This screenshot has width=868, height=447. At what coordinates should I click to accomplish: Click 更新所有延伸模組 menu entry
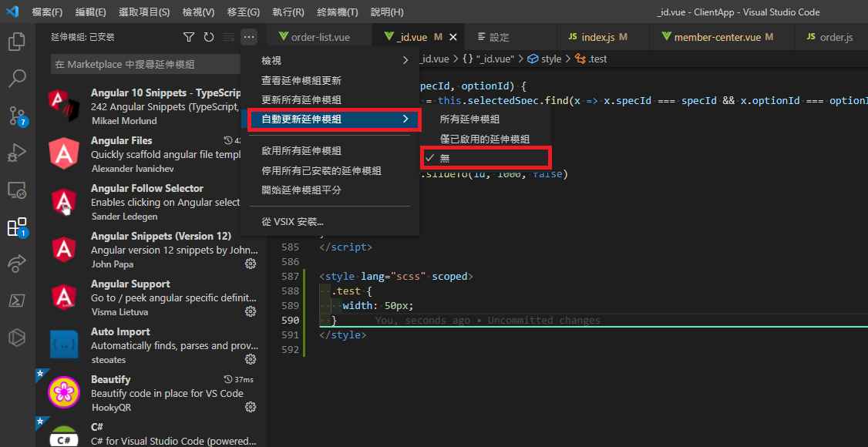click(x=301, y=99)
